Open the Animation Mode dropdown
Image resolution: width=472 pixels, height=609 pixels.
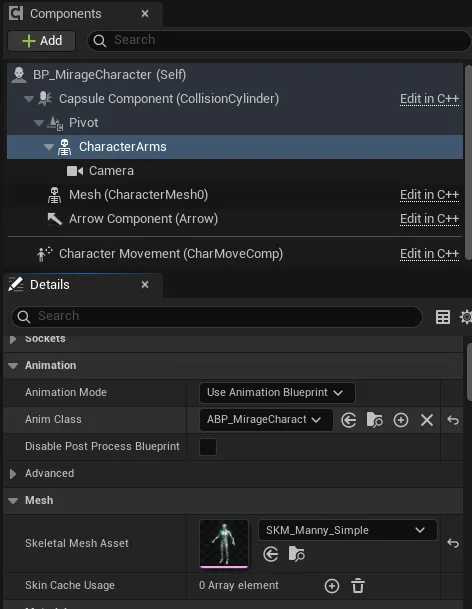[277, 393]
